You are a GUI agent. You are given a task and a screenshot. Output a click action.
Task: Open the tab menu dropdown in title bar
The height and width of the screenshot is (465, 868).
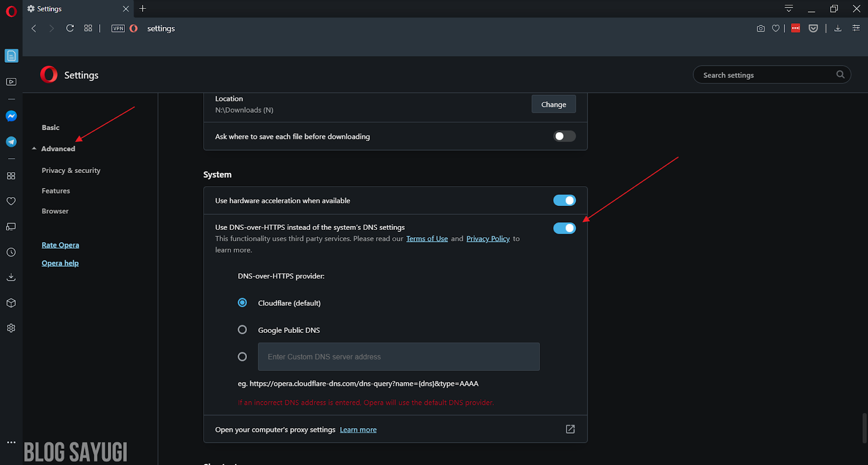(x=789, y=9)
